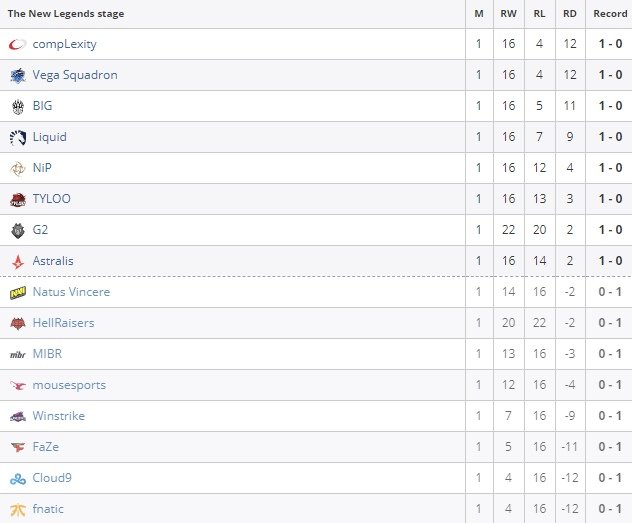
Task: Click the NiP team logo
Action: click(18, 168)
